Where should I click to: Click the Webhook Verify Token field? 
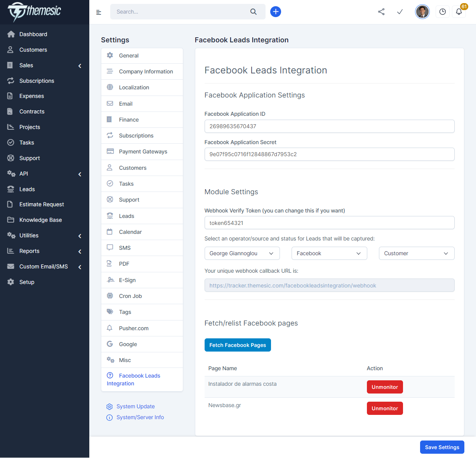tap(329, 223)
